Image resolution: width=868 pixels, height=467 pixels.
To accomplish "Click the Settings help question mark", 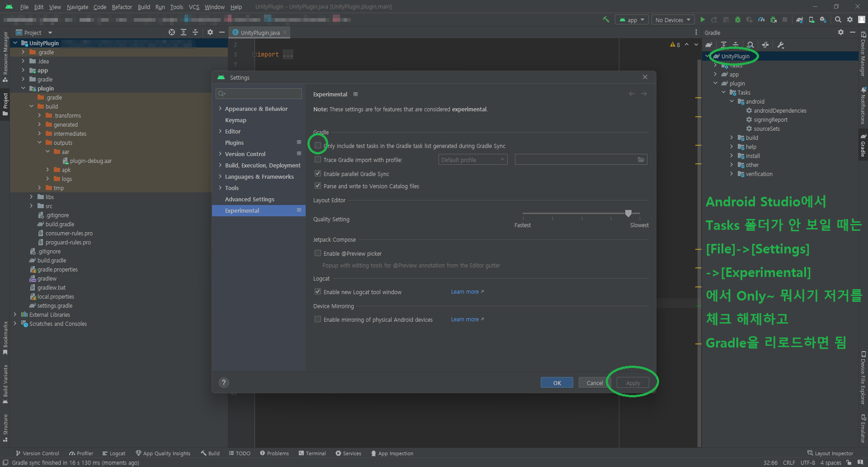I will tap(224, 382).
